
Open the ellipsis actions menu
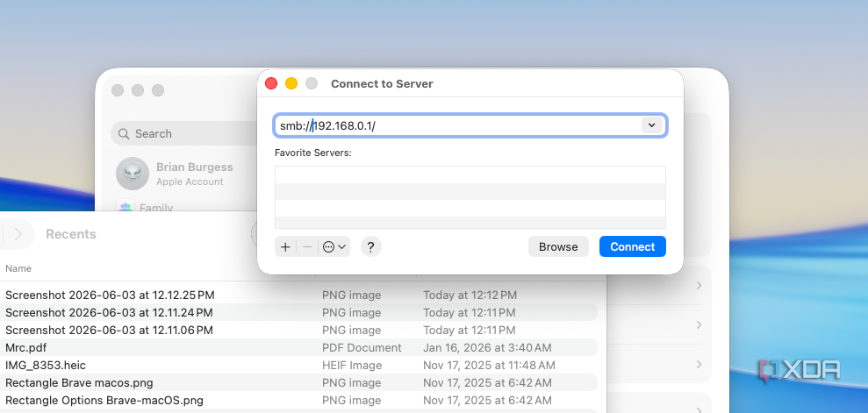click(334, 246)
